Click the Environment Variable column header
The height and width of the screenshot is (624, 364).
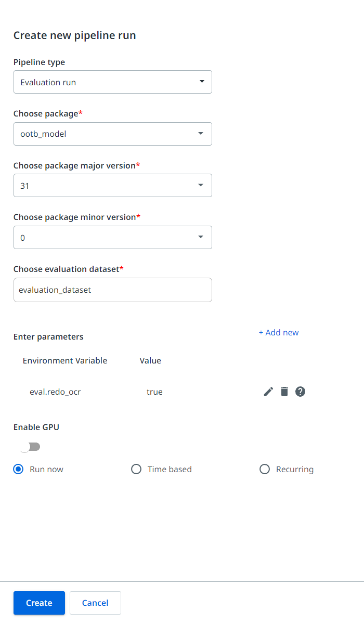pos(65,360)
